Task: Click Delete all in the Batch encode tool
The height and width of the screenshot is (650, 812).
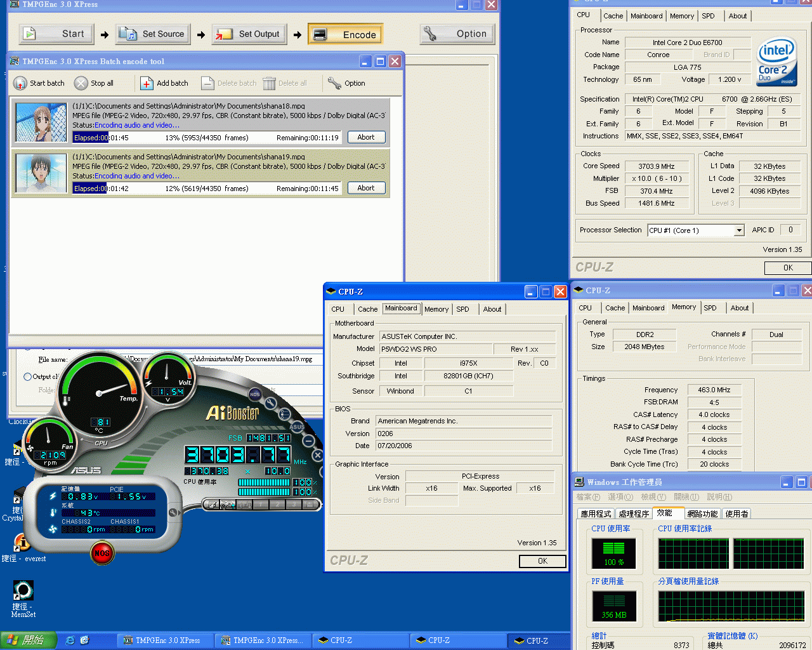Action: (x=285, y=83)
